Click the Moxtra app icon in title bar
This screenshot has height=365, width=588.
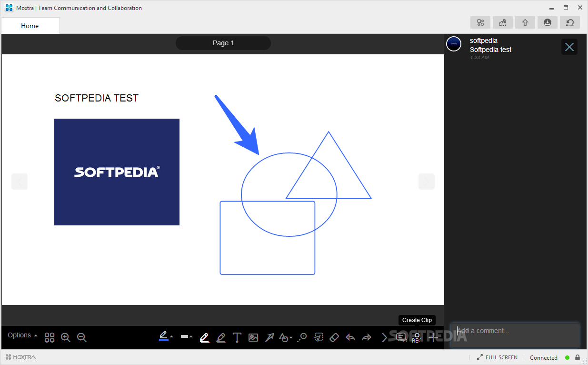point(9,8)
